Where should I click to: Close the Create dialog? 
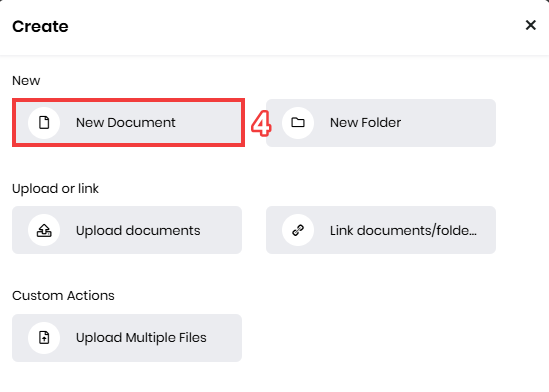click(531, 25)
